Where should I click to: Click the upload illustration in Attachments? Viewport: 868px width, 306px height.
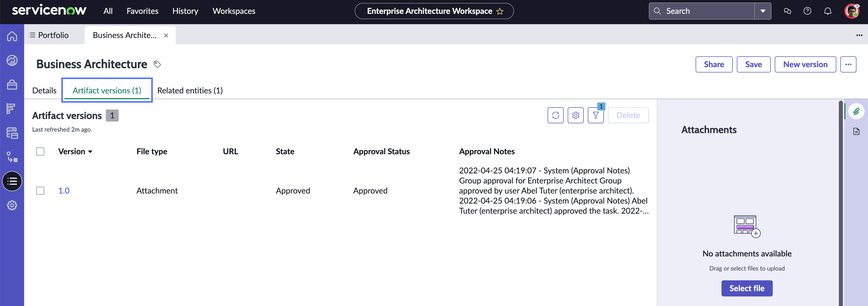[x=747, y=226]
